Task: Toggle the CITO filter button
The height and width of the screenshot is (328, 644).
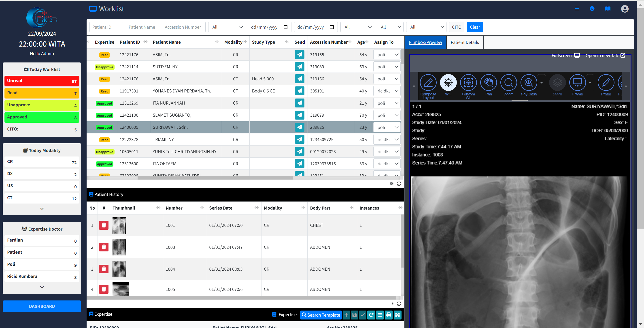Action: (x=457, y=27)
